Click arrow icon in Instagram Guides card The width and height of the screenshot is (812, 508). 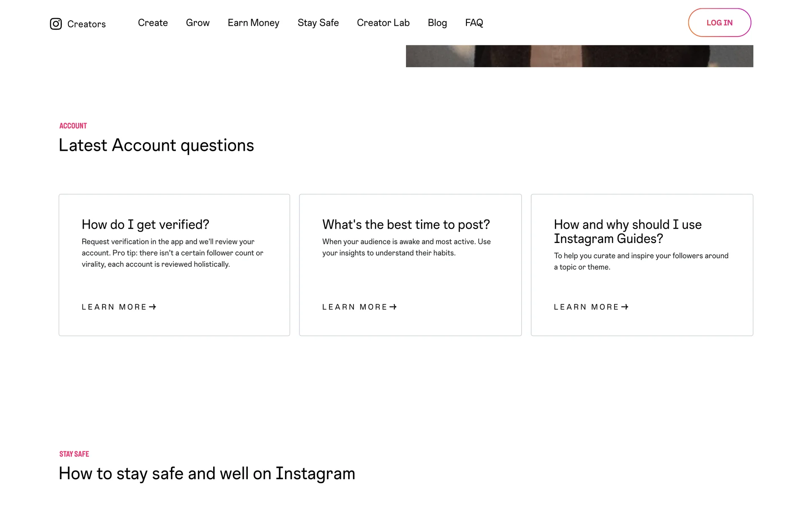[625, 307]
